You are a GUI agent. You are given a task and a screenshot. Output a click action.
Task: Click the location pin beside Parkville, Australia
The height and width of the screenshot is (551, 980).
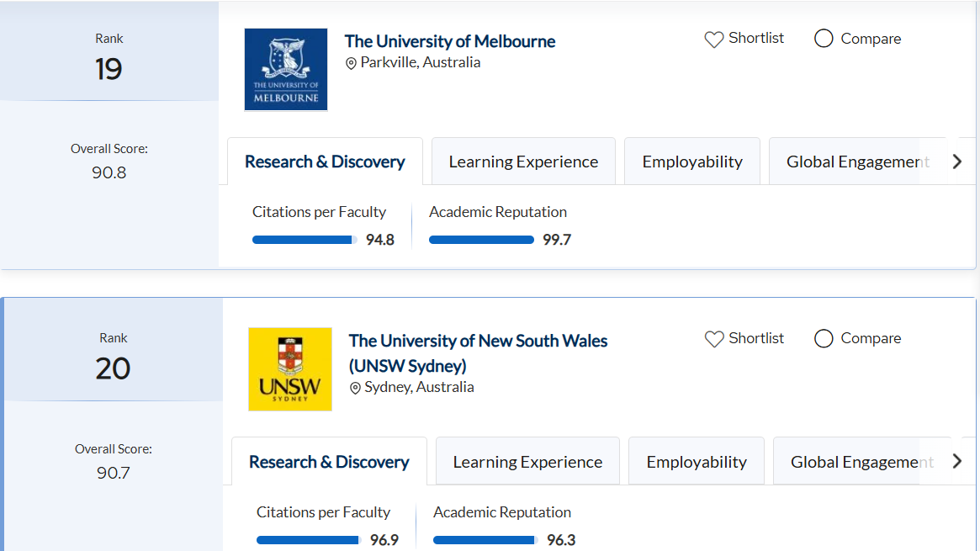click(x=352, y=63)
